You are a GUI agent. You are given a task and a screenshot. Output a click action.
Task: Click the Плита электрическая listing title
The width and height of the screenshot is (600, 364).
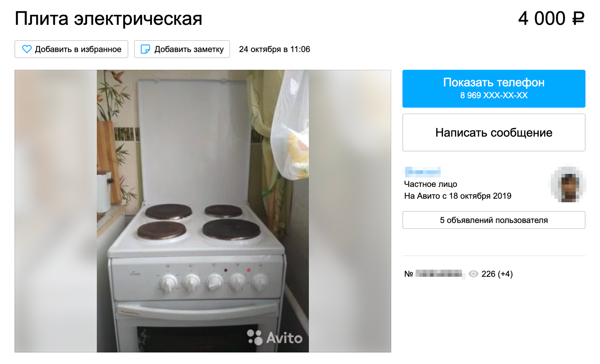pos(108,19)
